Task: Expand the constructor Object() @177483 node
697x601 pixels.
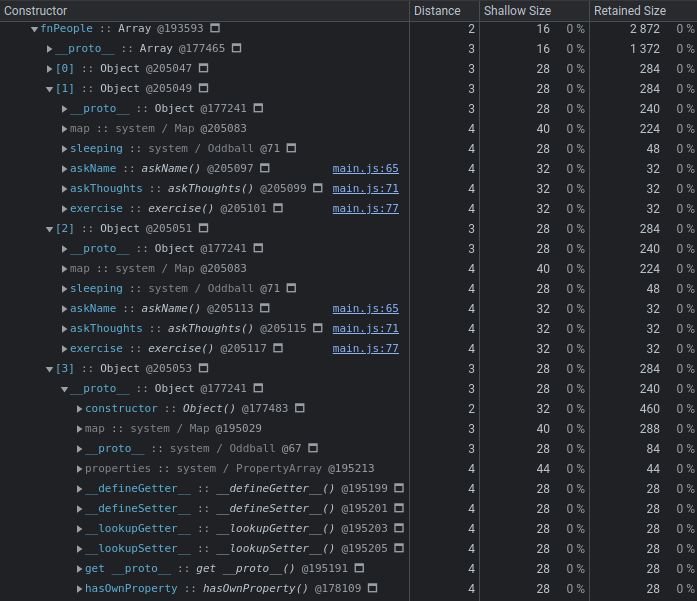Action: 80,409
